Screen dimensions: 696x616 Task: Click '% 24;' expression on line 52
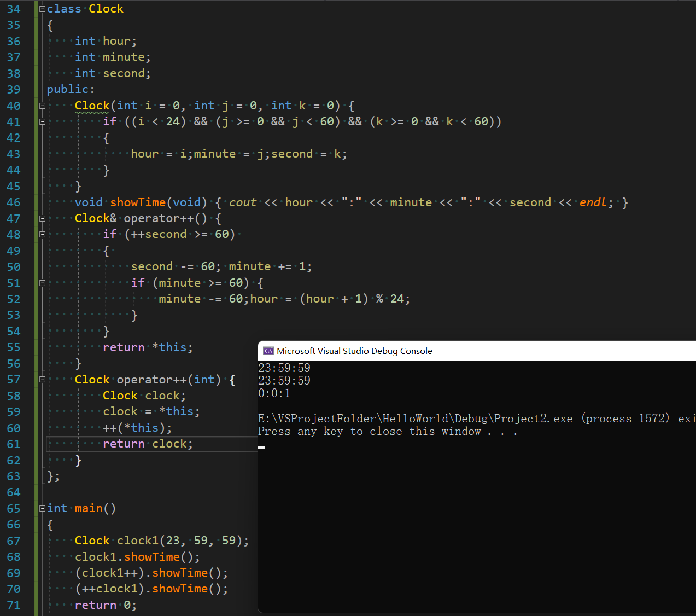(393, 299)
